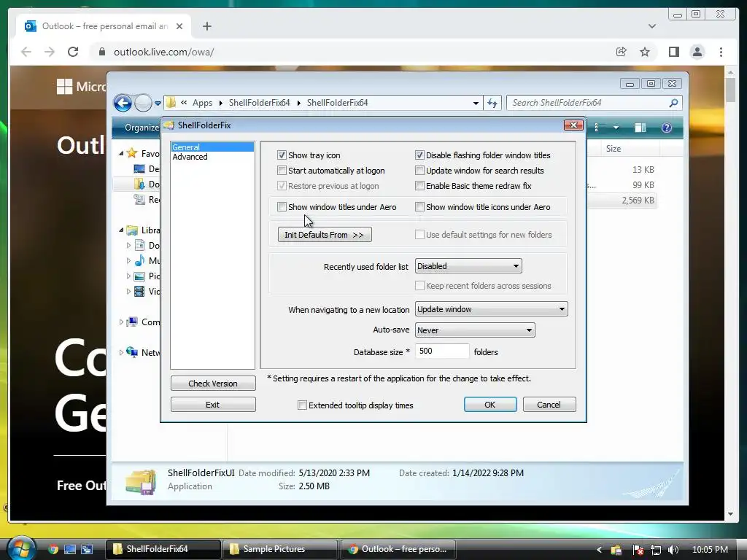This screenshot has width=747, height=560.
Task: Toggle the Show tray icon checkbox
Action: coord(282,155)
